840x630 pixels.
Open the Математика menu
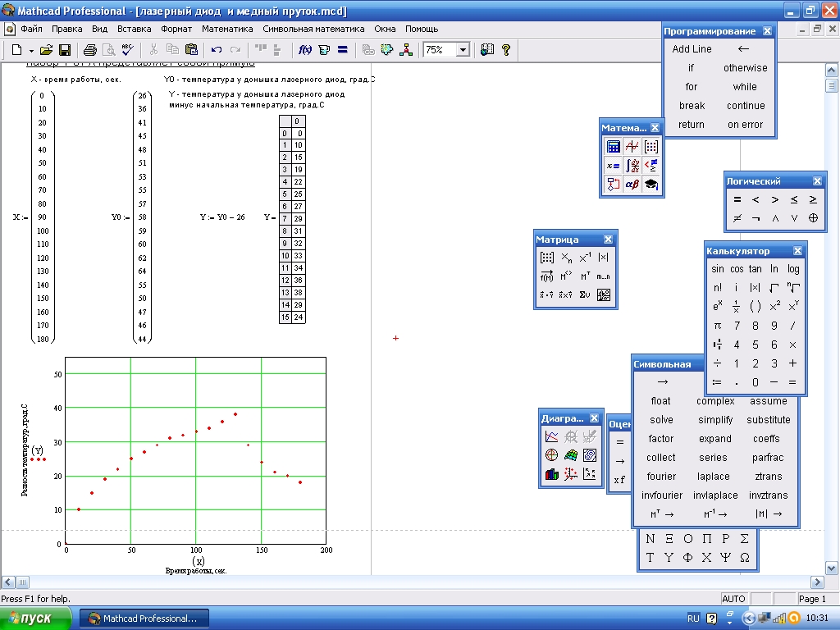click(x=227, y=29)
